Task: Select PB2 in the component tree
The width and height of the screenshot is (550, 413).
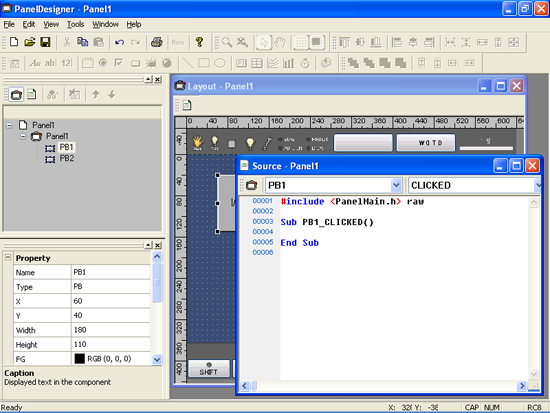Action: tap(67, 158)
